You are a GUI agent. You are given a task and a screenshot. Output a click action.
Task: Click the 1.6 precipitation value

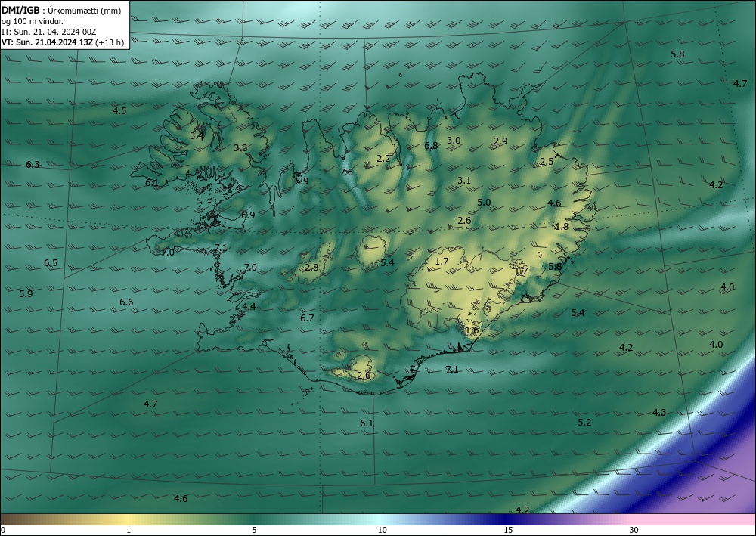click(472, 330)
